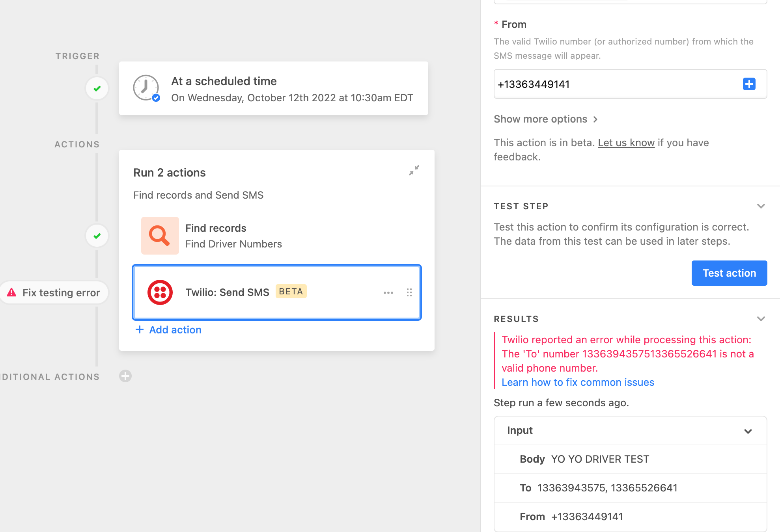780x532 pixels.
Task: Click the Test action button
Action: [x=729, y=273]
